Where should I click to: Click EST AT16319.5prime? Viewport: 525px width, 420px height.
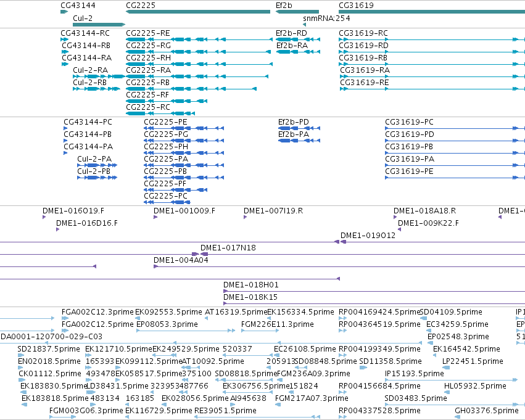(236, 313)
